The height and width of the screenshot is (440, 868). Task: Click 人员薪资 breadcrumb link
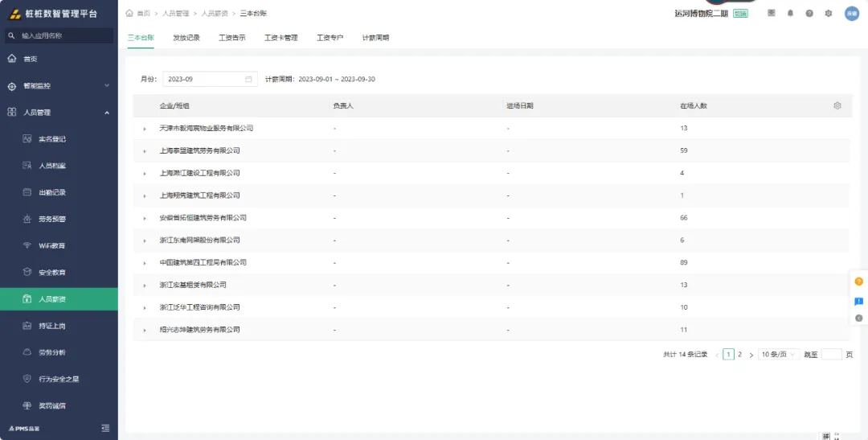coord(215,14)
